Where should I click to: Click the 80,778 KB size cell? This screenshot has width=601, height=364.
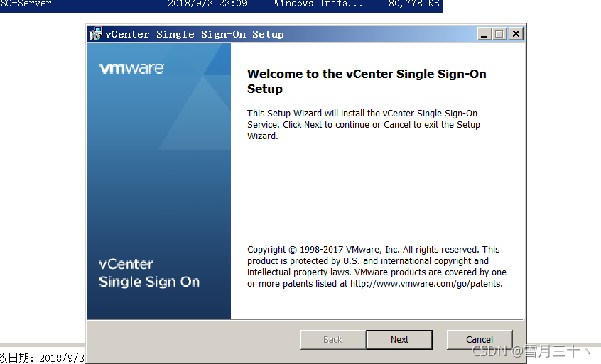click(413, 4)
